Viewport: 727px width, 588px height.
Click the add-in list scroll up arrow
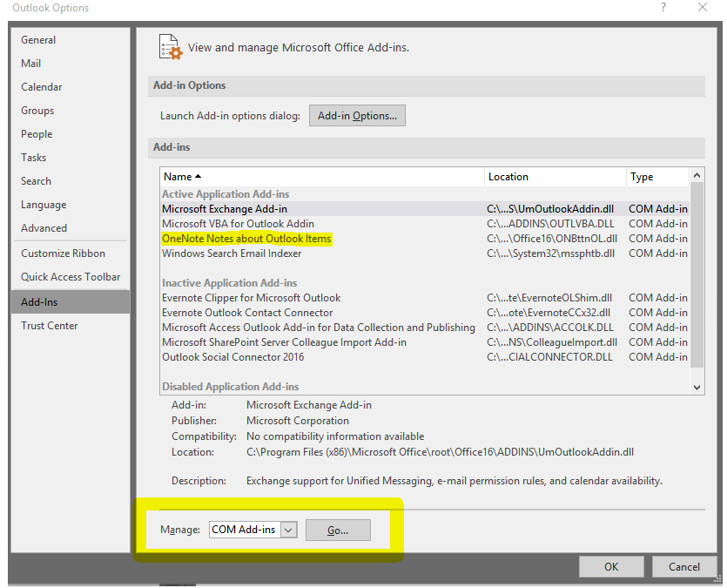tap(697, 175)
